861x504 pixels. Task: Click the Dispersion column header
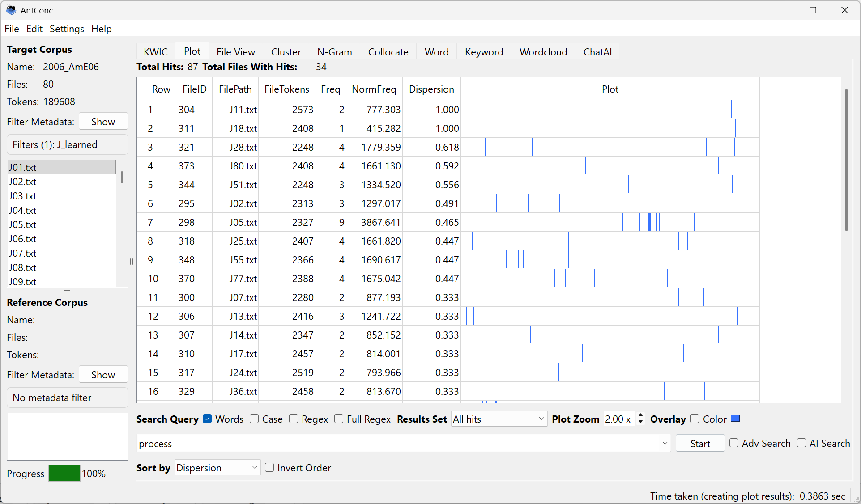431,89
